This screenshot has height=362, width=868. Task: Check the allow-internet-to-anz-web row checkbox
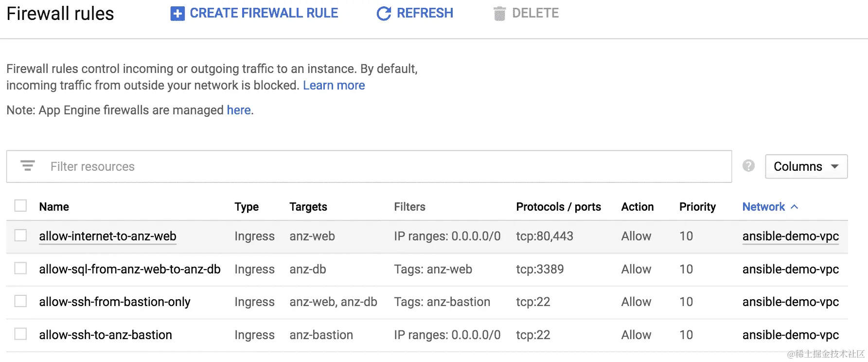coord(20,235)
